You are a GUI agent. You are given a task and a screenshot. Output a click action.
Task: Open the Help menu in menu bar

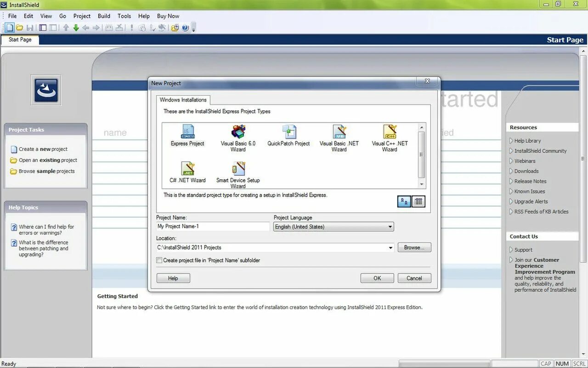pyautogui.click(x=144, y=16)
